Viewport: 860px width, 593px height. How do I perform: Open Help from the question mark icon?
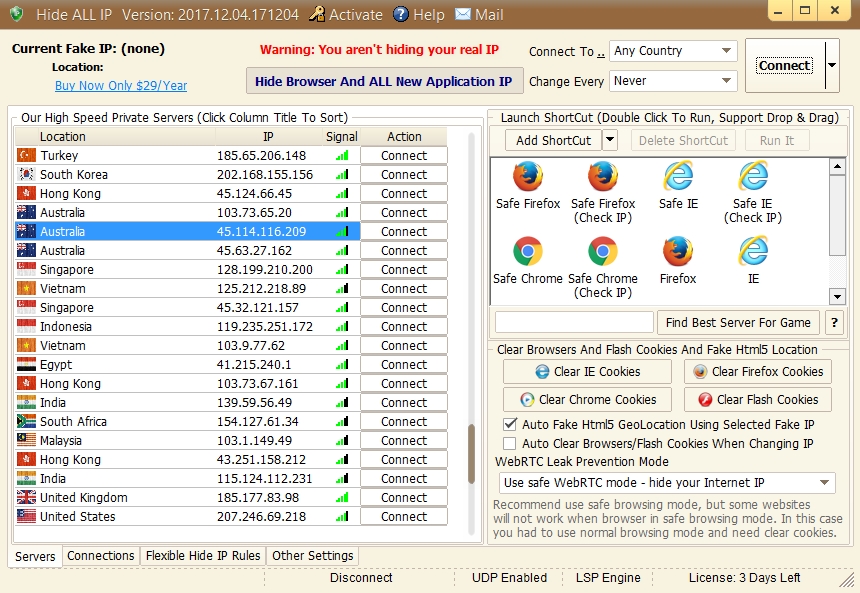click(401, 14)
